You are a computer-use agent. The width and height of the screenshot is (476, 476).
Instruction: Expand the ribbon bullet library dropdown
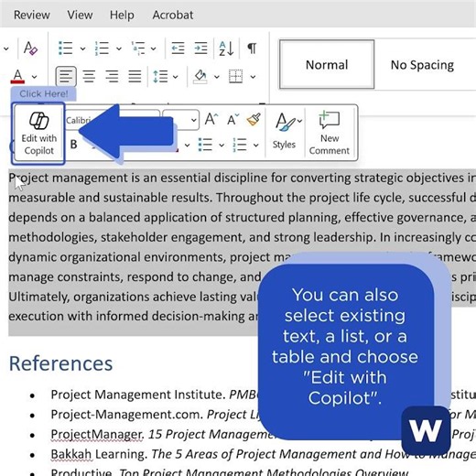pyautogui.click(x=82, y=49)
